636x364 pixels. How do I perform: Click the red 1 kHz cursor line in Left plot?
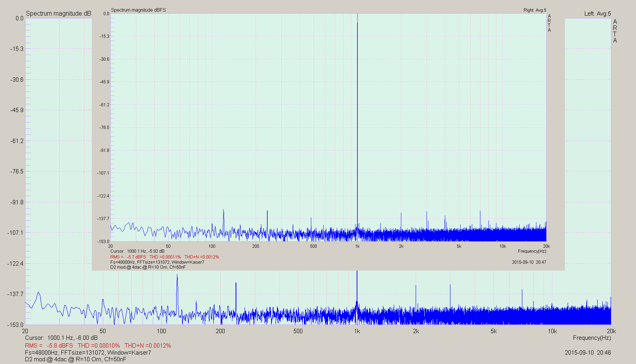(357, 298)
